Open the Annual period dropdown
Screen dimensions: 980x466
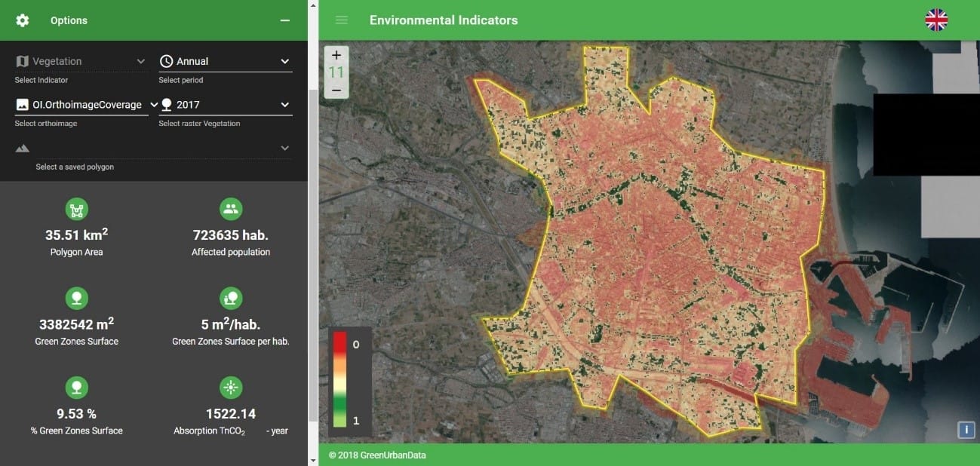point(225,62)
